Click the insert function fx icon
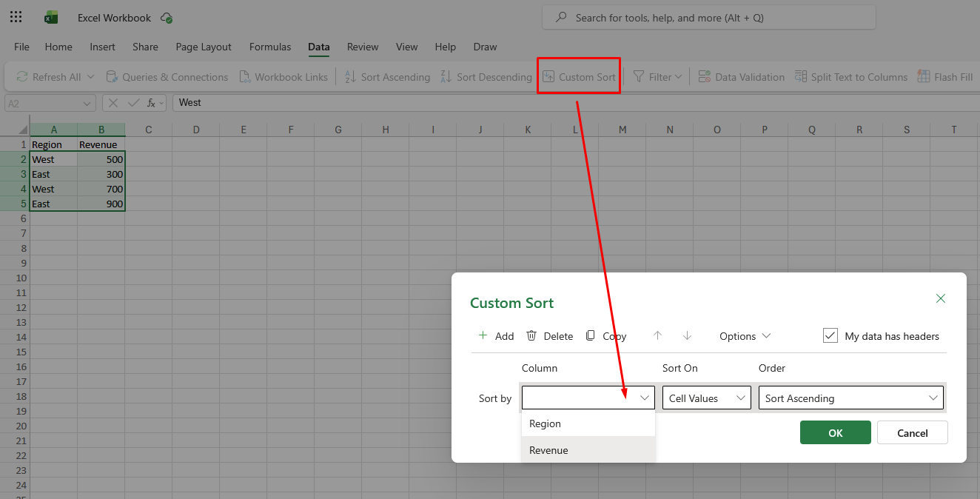Image resolution: width=980 pixels, height=499 pixels. pos(151,103)
